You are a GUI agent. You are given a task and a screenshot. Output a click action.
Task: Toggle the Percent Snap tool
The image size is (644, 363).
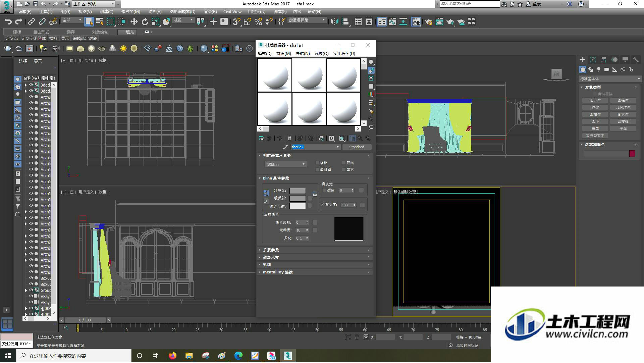tap(258, 22)
